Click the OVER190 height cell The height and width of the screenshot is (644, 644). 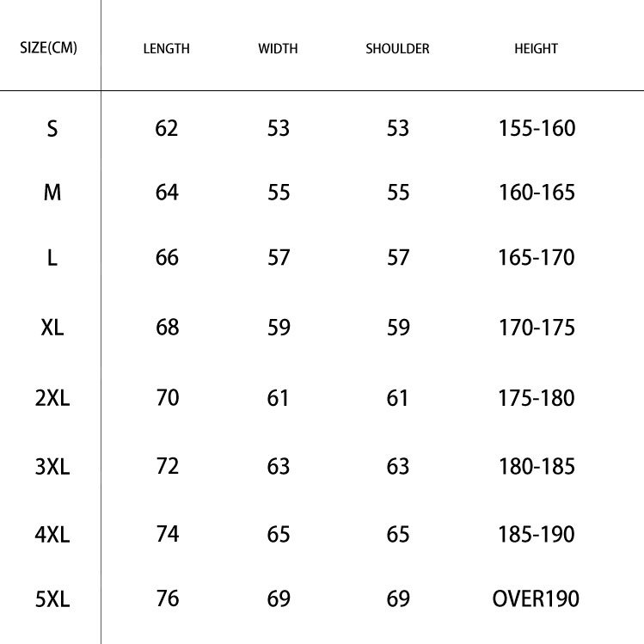[x=536, y=598]
